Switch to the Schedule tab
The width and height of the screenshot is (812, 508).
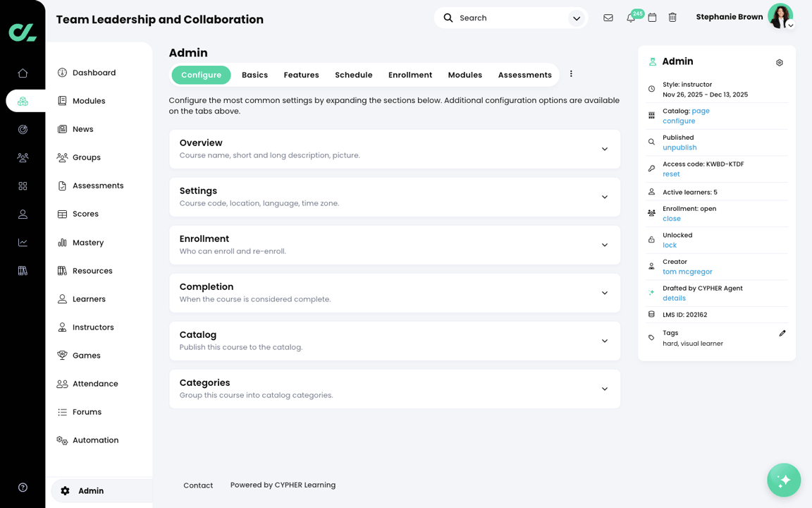coord(354,75)
